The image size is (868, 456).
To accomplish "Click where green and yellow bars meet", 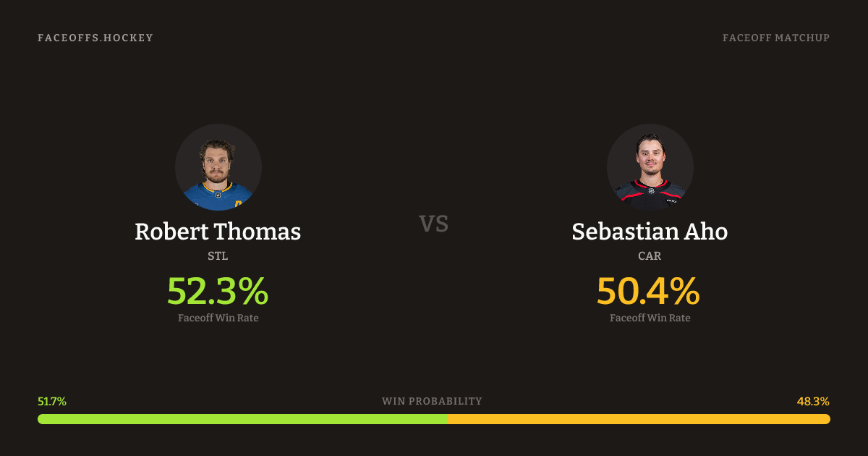I will pyautogui.click(x=448, y=419).
